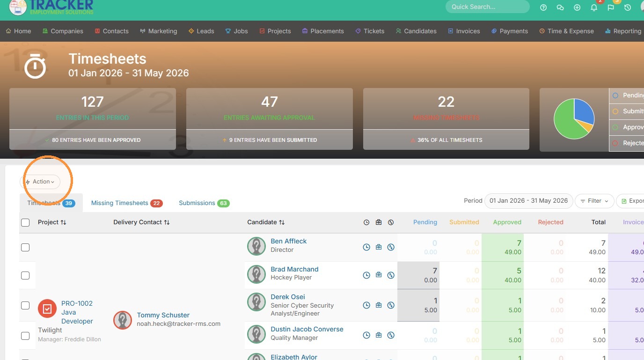Click the quick add plus icon
Image resolution: width=644 pixels, height=360 pixels.
click(x=577, y=7)
